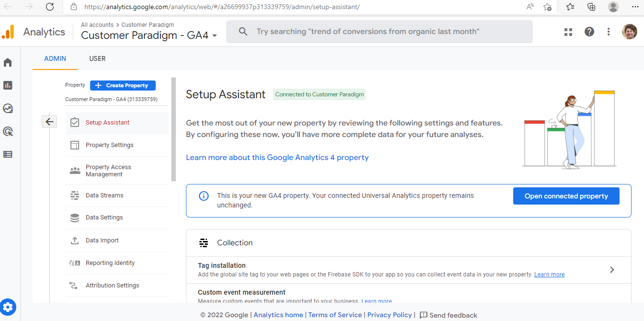Click the Create Property button
Screen dimensions: 644x321
coord(123,85)
